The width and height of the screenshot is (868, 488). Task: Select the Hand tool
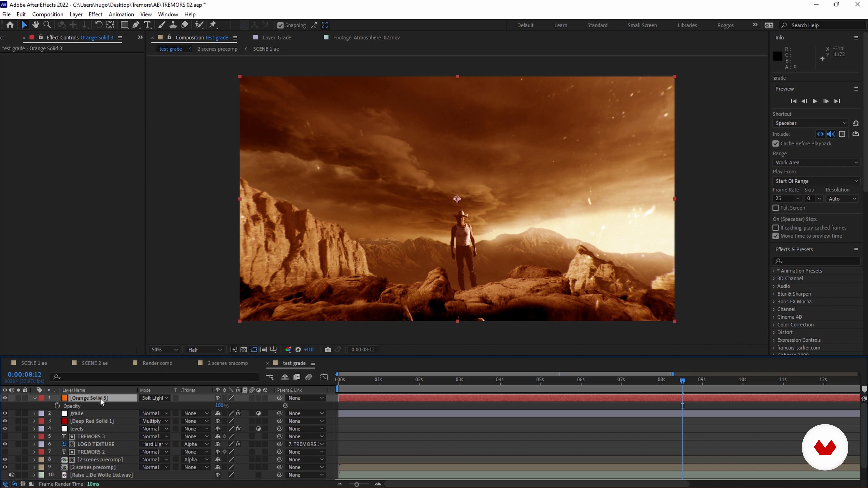click(x=35, y=25)
